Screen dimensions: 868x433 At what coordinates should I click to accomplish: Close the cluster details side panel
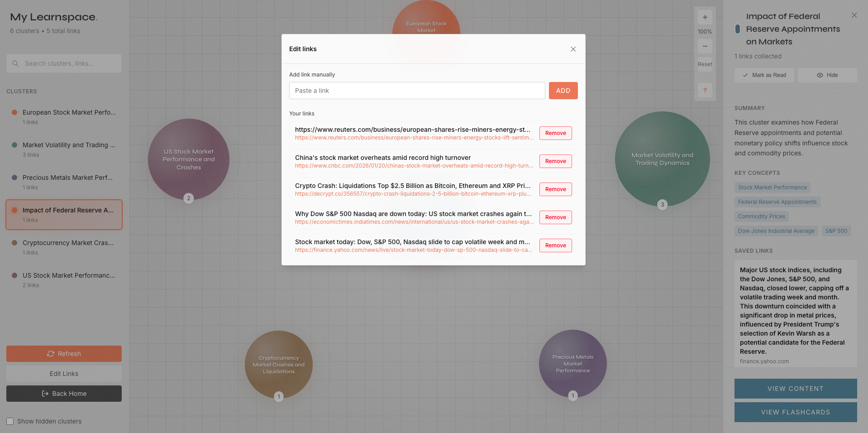point(854,15)
